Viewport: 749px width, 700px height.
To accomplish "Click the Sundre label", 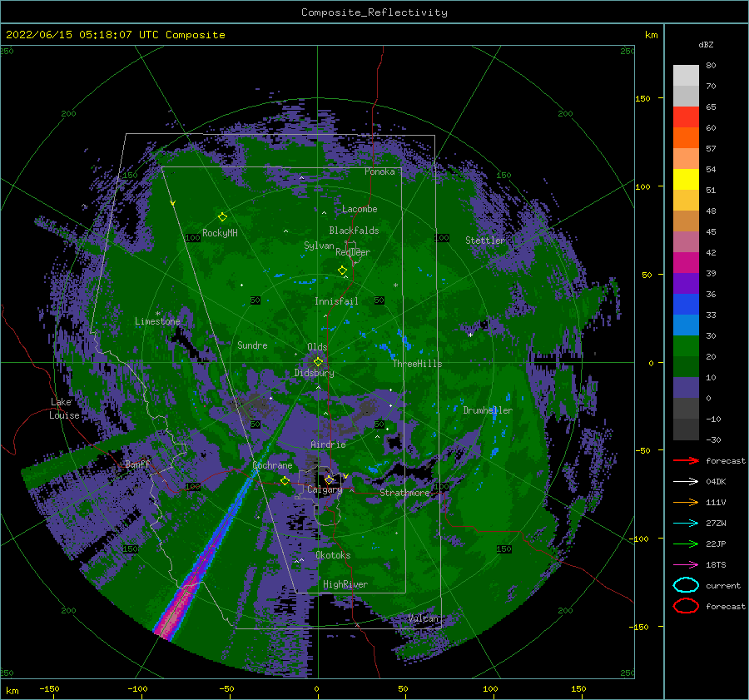I will (x=252, y=345).
